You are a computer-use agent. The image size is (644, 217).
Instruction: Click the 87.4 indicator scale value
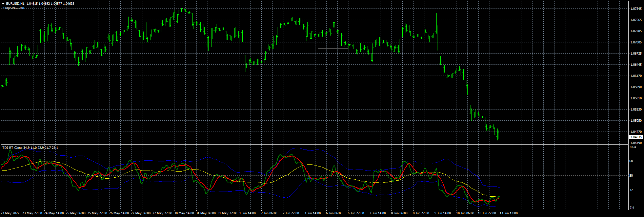[x=633, y=147]
